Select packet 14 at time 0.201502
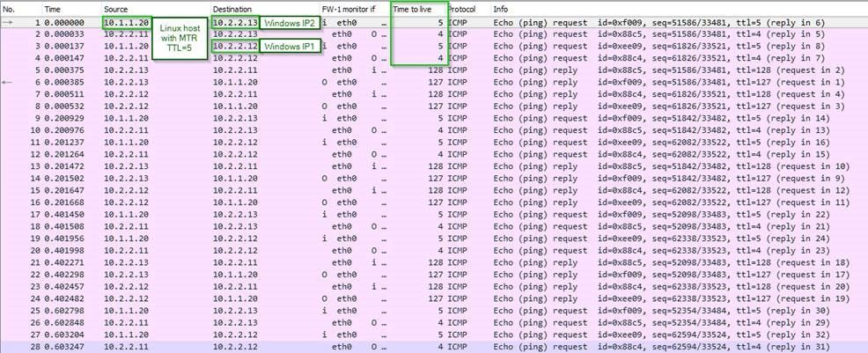This screenshot has height=353, width=868. pos(63,178)
